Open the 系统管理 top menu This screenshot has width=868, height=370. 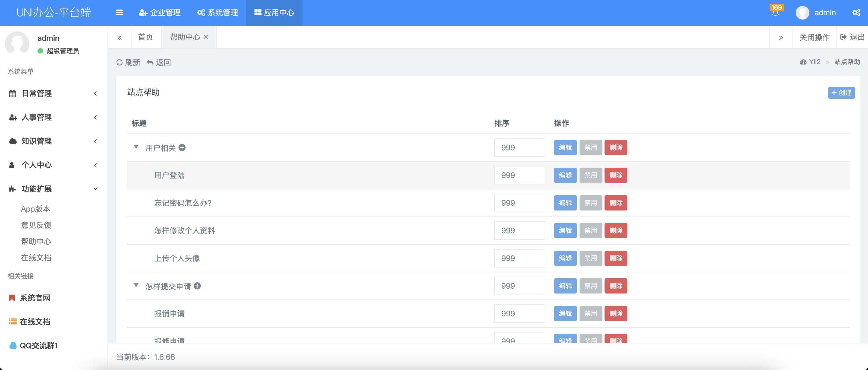click(x=218, y=13)
